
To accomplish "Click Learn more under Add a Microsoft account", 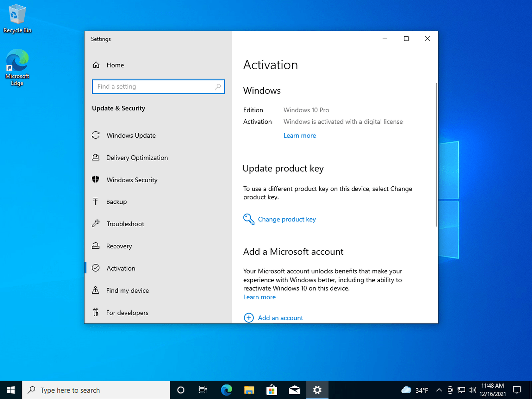I will [259, 297].
